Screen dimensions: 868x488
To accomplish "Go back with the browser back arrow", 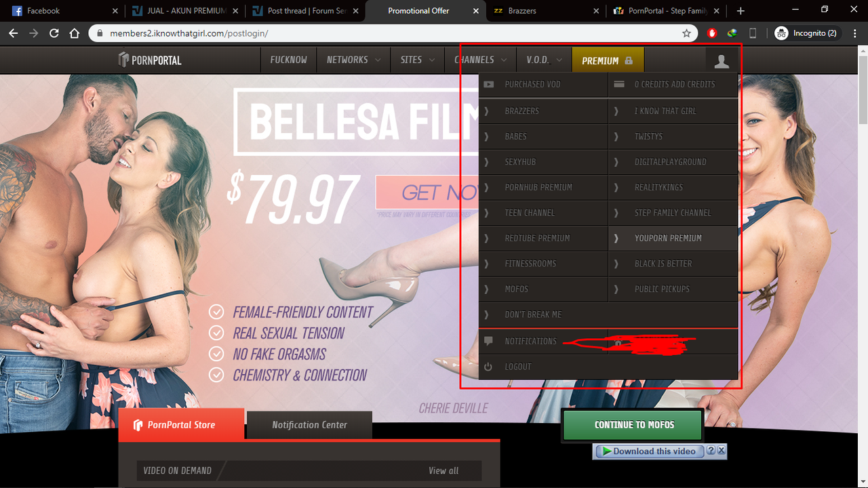I will [x=13, y=33].
